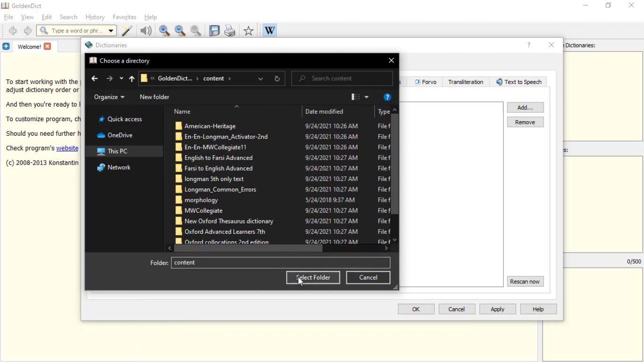
Task: Switch to the Transliteration tab
Action: (x=466, y=82)
